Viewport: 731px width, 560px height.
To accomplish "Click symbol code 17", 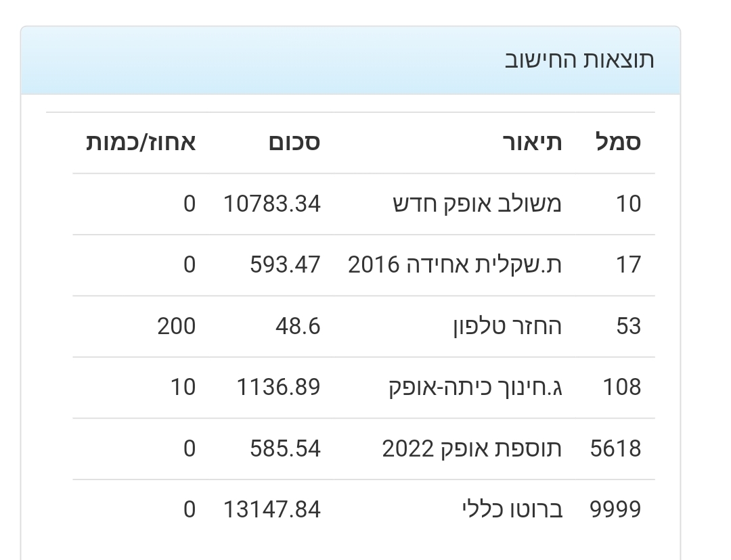I will (x=627, y=264).
